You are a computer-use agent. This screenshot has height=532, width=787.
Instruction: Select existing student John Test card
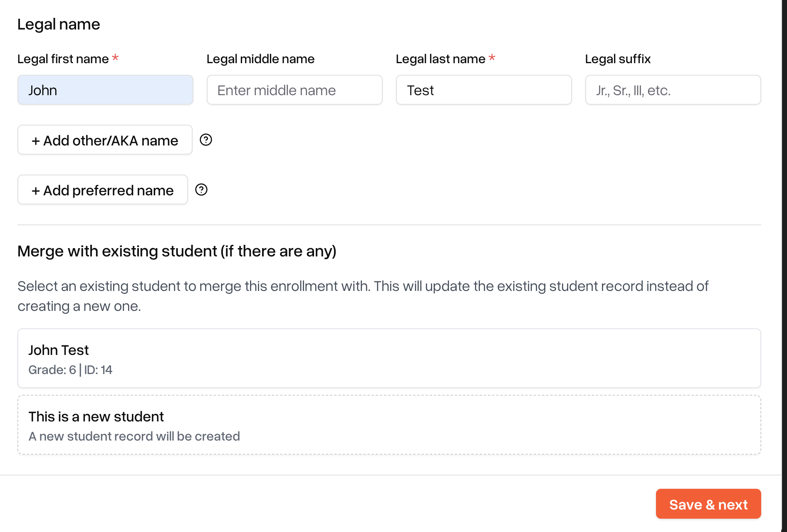tap(389, 358)
